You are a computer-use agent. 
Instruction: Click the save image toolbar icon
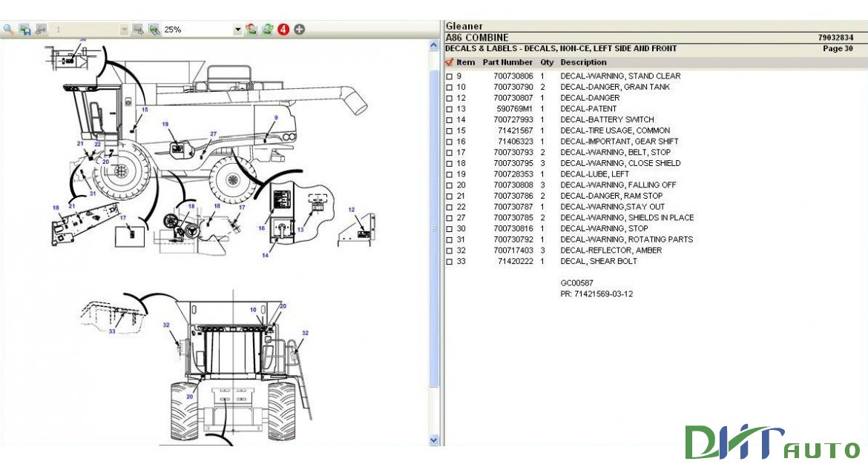coord(25,30)
